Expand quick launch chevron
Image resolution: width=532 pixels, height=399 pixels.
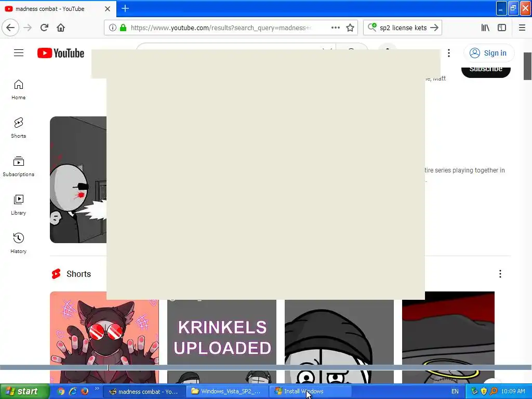pyautogui.click(x=97, y=389)
